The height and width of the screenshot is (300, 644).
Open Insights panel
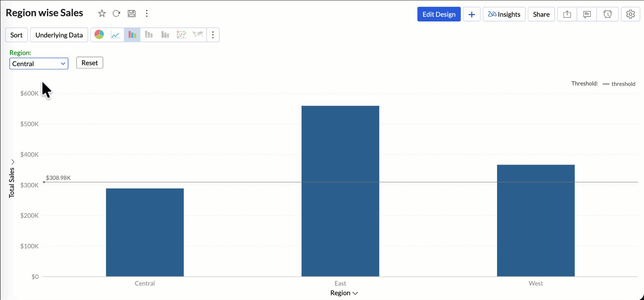(504, 14)
